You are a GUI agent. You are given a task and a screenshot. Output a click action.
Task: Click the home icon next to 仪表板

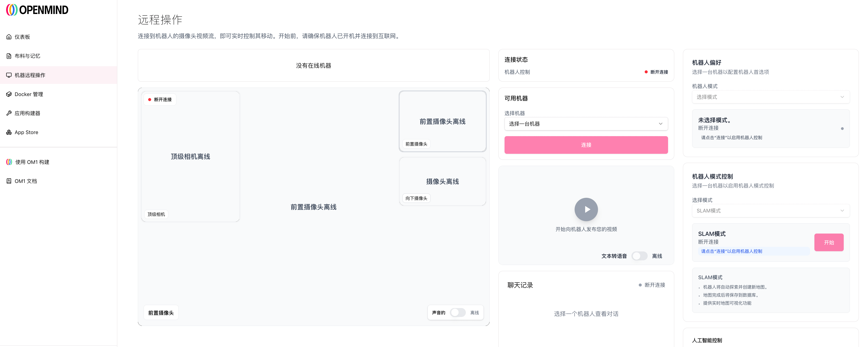9,37
